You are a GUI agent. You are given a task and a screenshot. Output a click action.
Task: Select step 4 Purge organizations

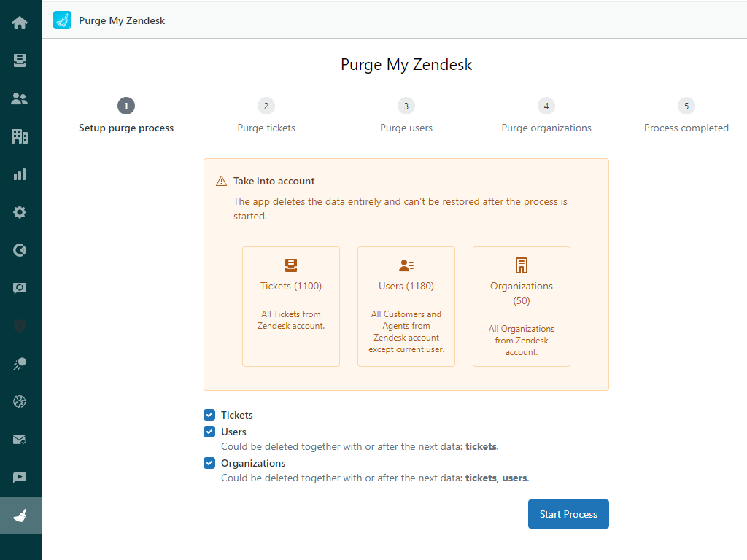click(x=546, y=106)
